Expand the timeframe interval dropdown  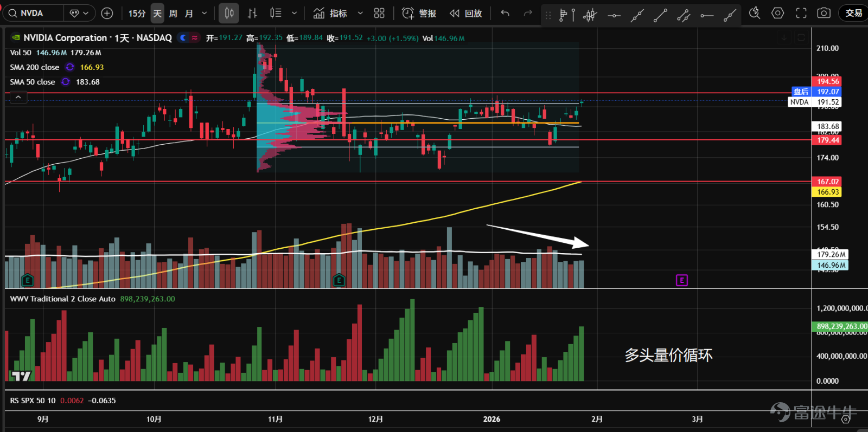click(205, 13)
